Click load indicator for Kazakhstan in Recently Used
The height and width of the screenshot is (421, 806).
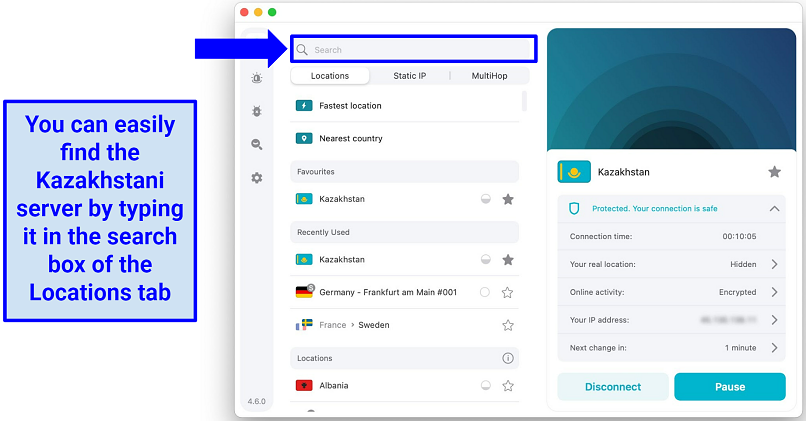tap(485, 260)
